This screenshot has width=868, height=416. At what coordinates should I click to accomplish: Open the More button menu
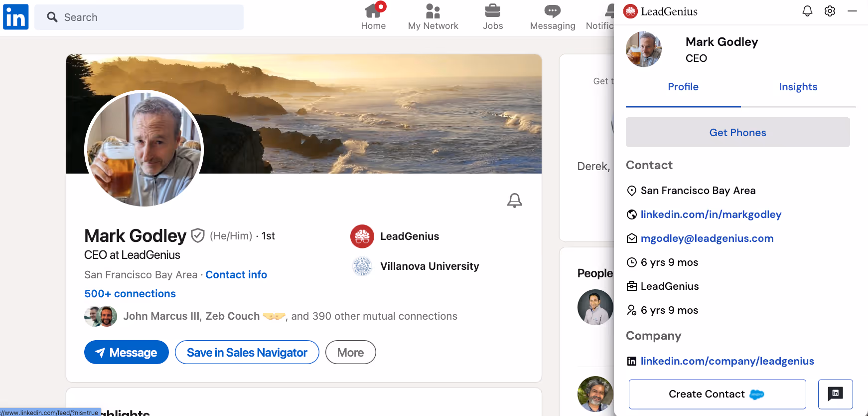pos(351,352)
